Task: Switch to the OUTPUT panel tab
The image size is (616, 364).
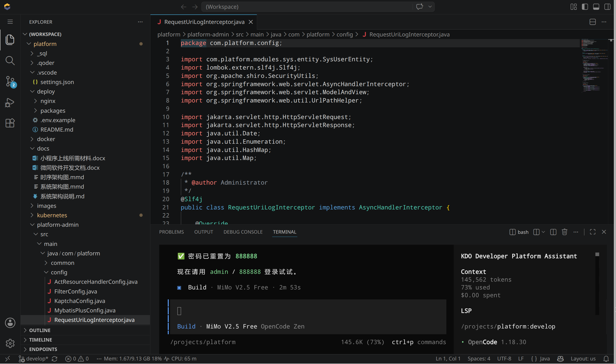Action: 204,232
